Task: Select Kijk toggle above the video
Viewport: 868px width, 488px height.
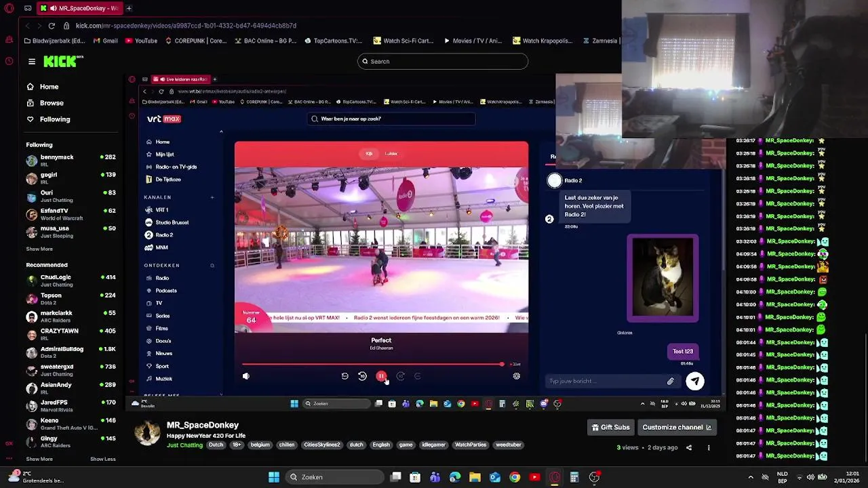Action: point(369,154)
